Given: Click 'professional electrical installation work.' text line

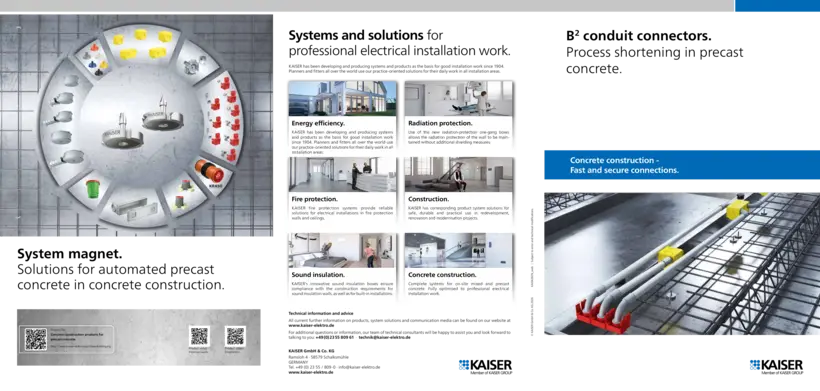Looking at the screenshot, I should (x=400, y=51).
